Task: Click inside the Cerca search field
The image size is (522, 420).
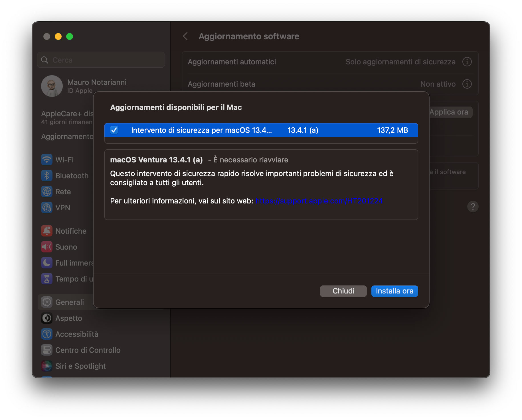Action: (101, 60)
